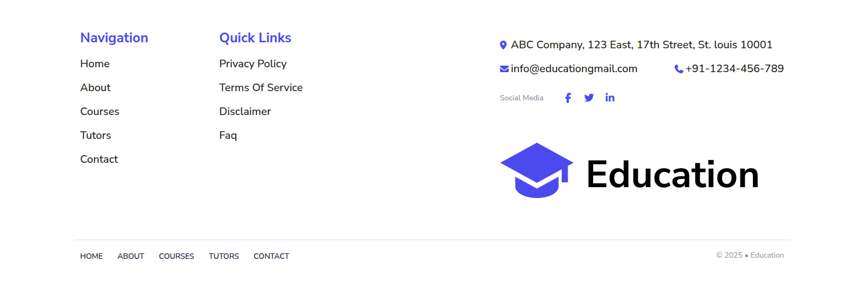This screenshot has width=868, height=300.
Task: Open Courses in the Navigation list
Action: [100, 112]
